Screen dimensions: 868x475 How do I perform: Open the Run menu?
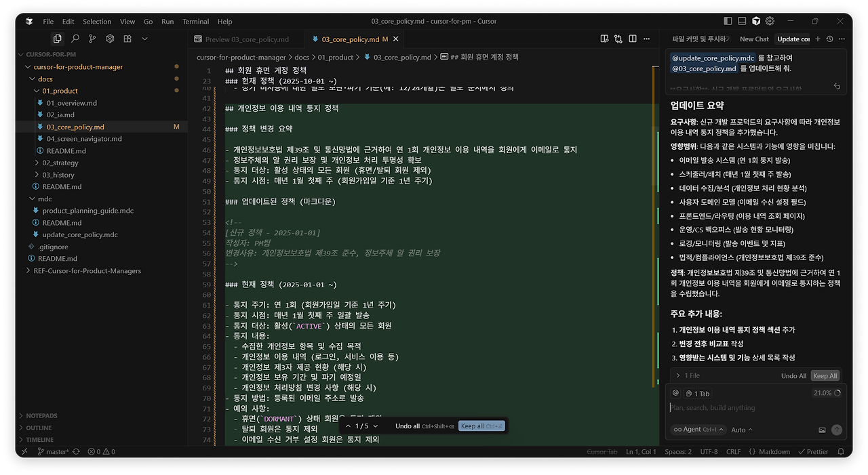click(167, 22)
